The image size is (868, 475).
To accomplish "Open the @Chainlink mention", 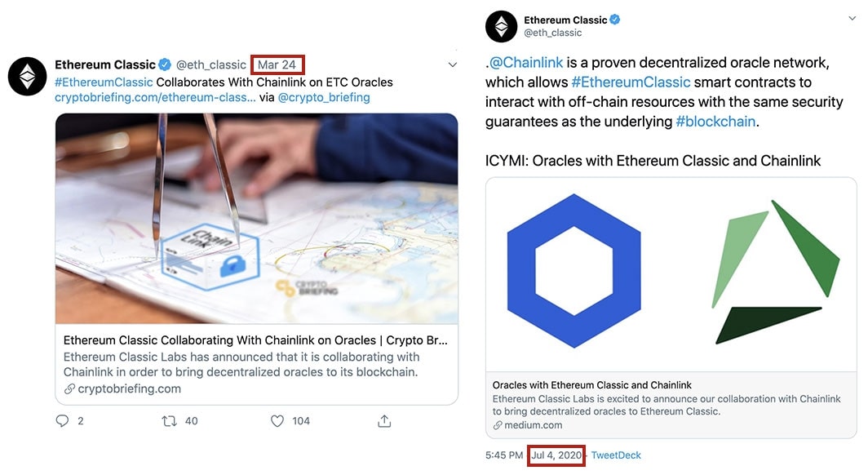I will (x=526, y=63).
